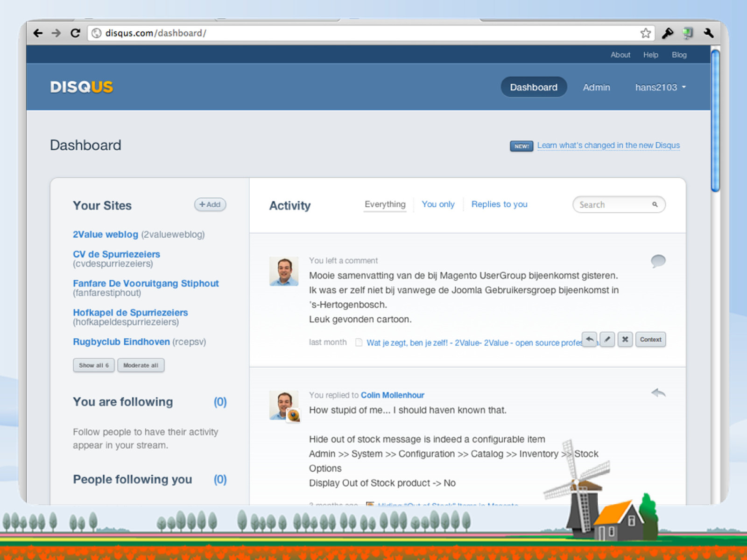Click the 'Your Sites' heading
747x560 pixels.
click(x=102, y=206)
